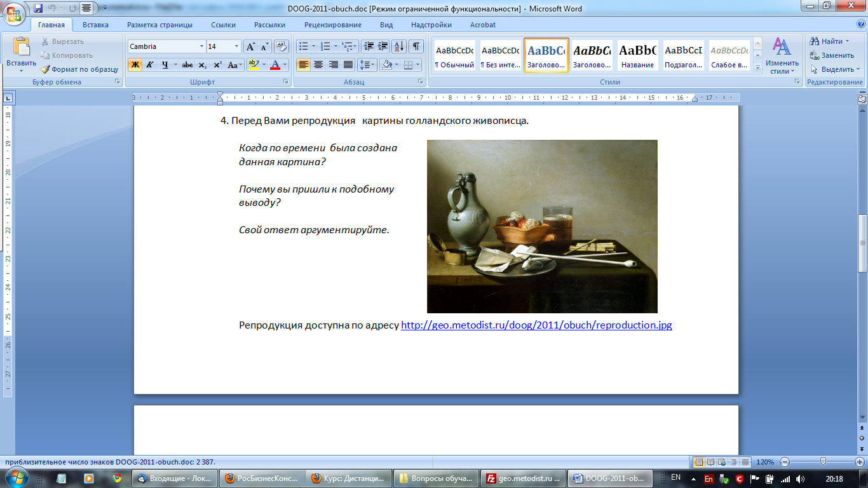
Task: Open the Рецензирование ribbon tab
Action: (332, 25)
